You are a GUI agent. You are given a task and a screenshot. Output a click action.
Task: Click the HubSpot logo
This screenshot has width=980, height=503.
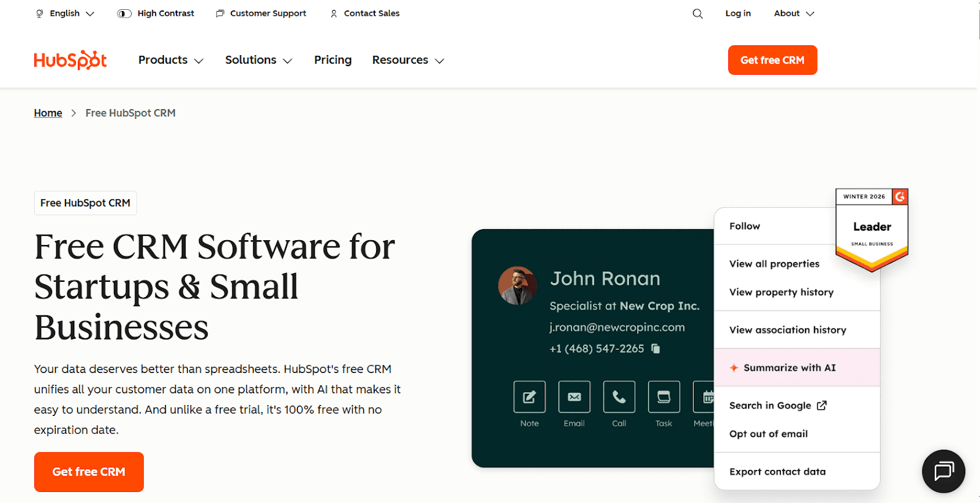(70, 60)
